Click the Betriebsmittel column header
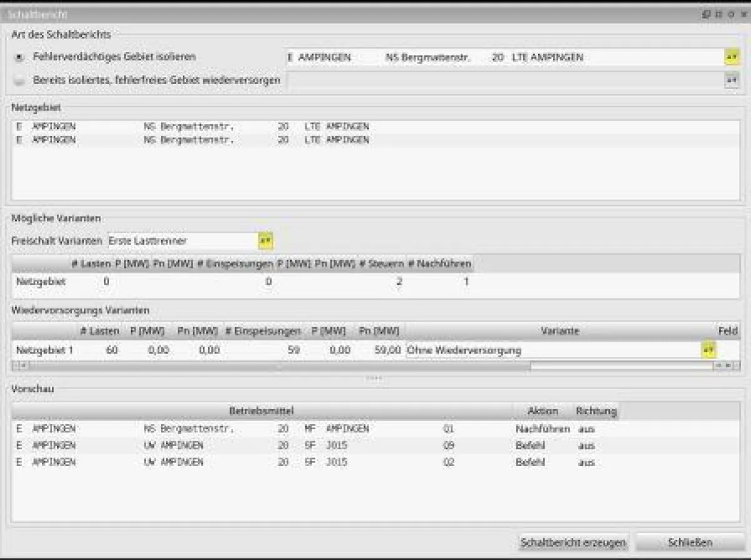 [261, 411]
